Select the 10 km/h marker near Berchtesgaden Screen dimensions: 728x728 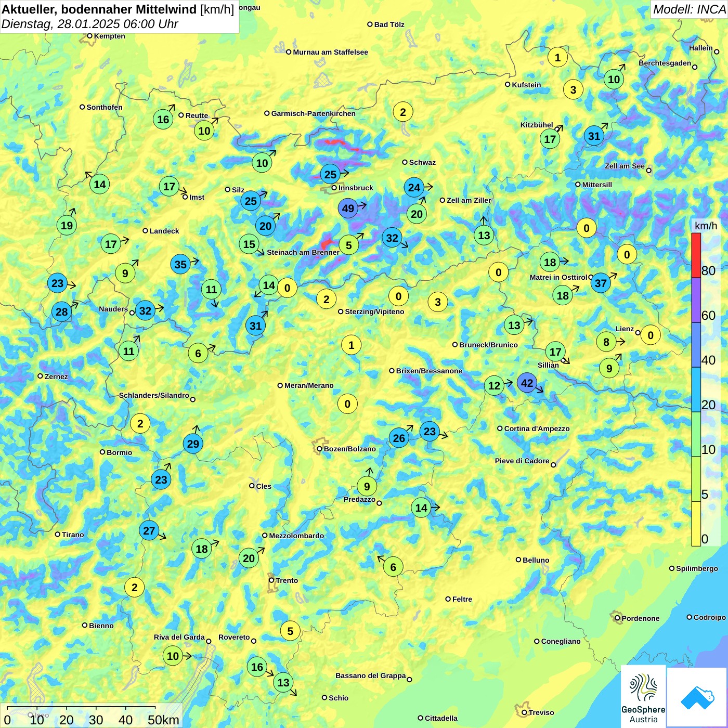(614, 79)
